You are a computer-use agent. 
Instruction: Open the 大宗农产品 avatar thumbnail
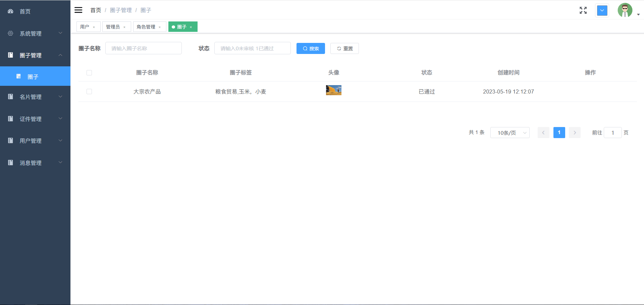pyautogui.click(x=334, y=90)
